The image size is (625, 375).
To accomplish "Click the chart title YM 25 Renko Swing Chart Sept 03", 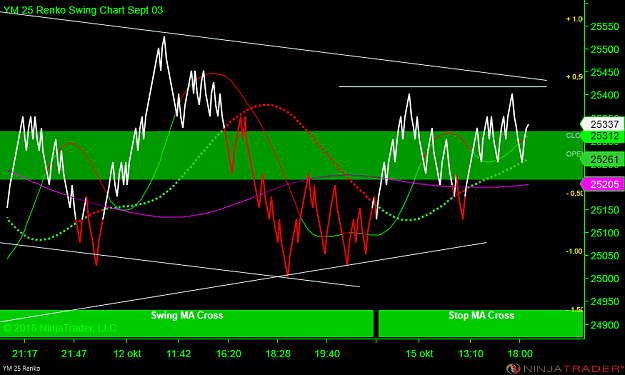I will 83,10.
